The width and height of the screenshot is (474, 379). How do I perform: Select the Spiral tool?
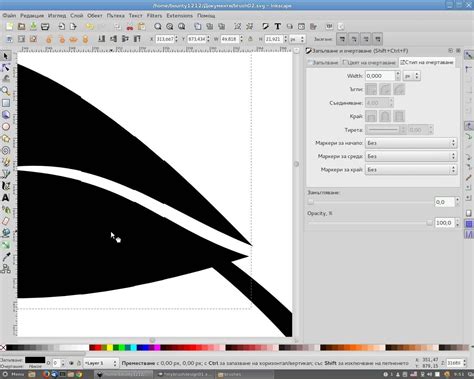[5, 150]
